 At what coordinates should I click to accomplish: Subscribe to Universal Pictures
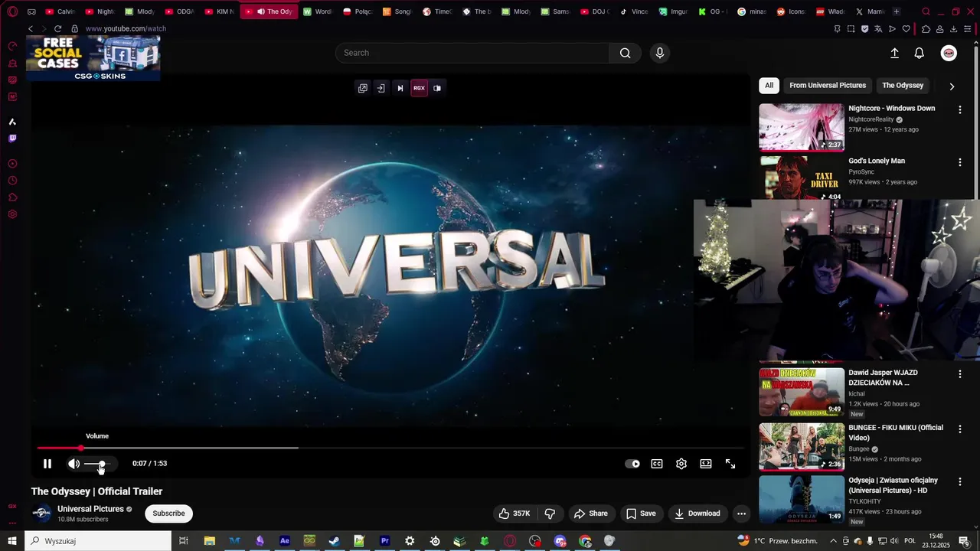tap(168, 514)
